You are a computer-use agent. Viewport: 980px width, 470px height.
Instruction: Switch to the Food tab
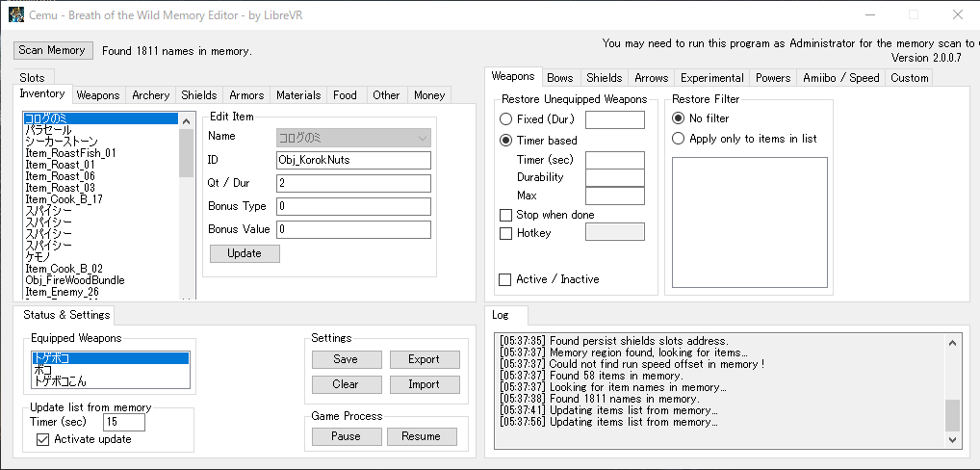[345, 95]
